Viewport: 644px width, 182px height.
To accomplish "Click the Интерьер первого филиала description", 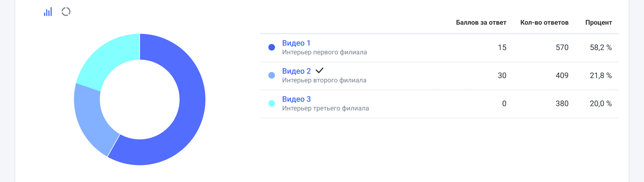I will pos(324,52).
